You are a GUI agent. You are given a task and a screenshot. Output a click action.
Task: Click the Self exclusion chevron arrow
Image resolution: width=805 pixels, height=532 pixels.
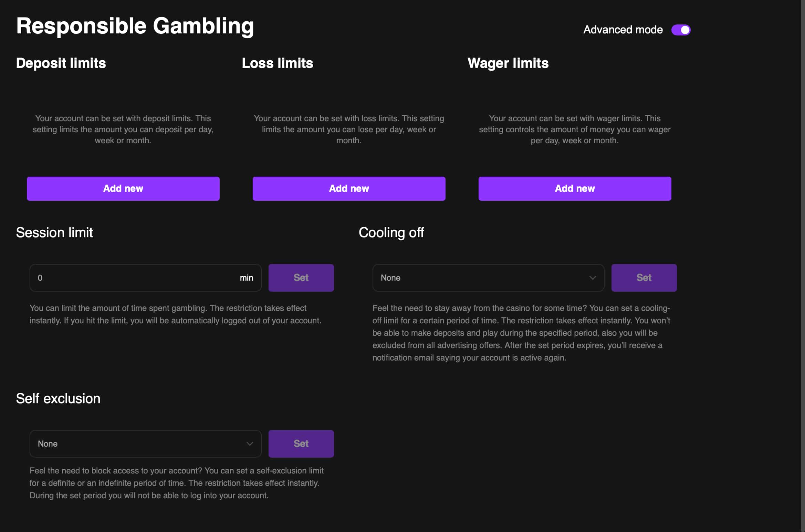pos(250,444)
